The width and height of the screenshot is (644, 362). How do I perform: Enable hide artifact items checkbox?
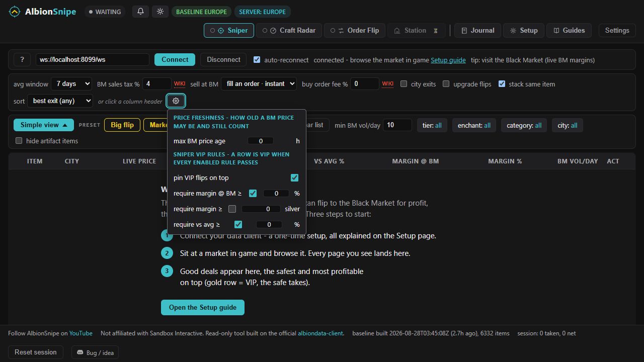pyautogui.click(x=19, y=141)
